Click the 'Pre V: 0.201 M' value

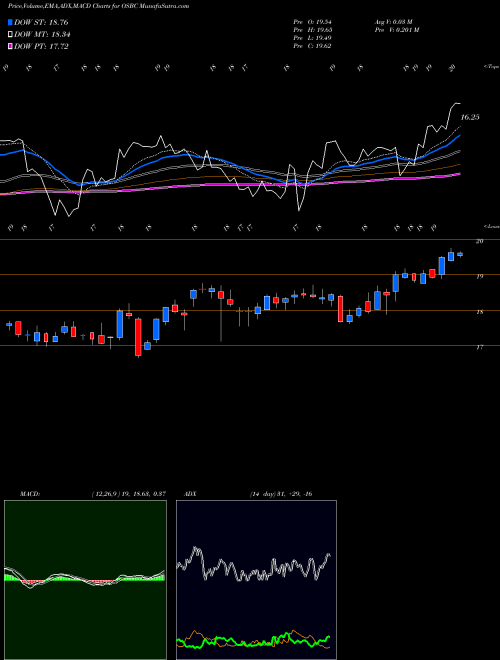(396, 30)
